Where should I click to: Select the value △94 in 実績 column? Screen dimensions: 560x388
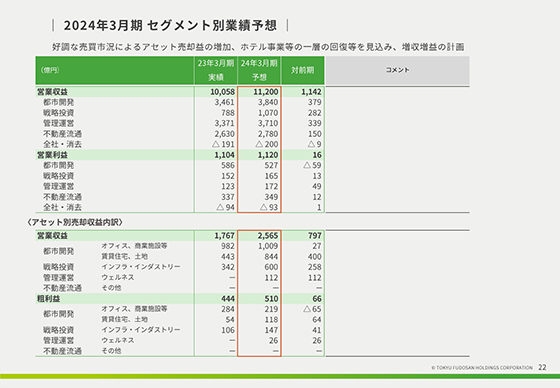(x=225, y=208)
